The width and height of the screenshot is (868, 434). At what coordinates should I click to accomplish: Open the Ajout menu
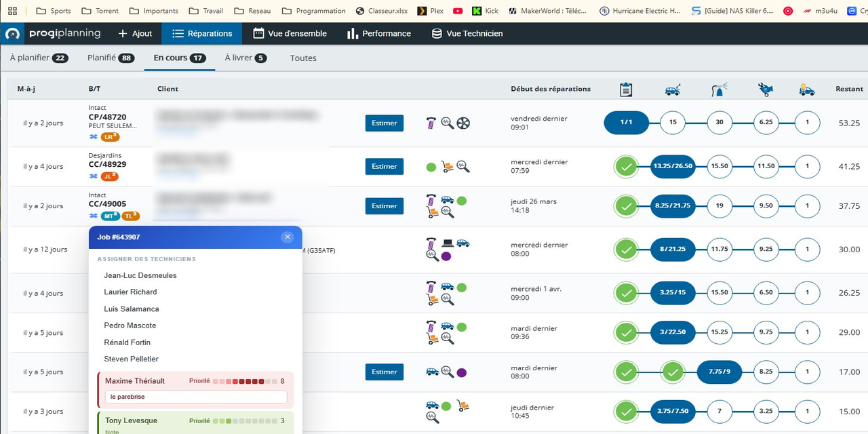(x=135, y=33)
